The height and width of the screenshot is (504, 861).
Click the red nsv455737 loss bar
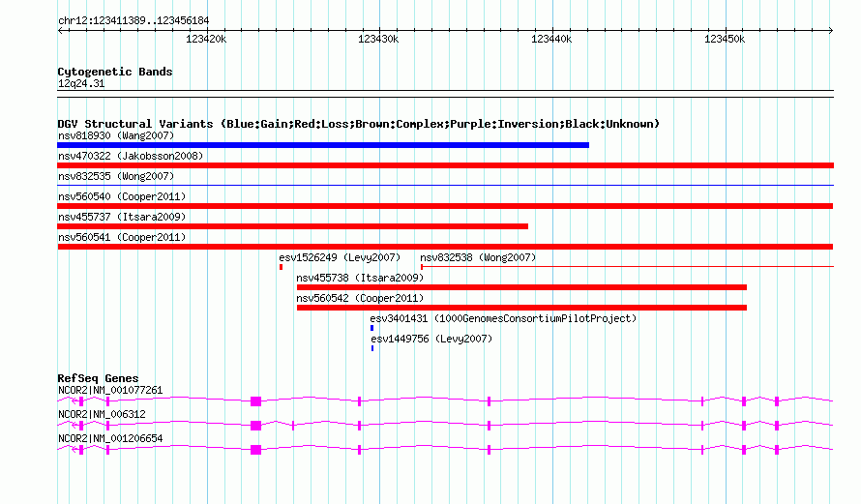(x=293, y=226)
